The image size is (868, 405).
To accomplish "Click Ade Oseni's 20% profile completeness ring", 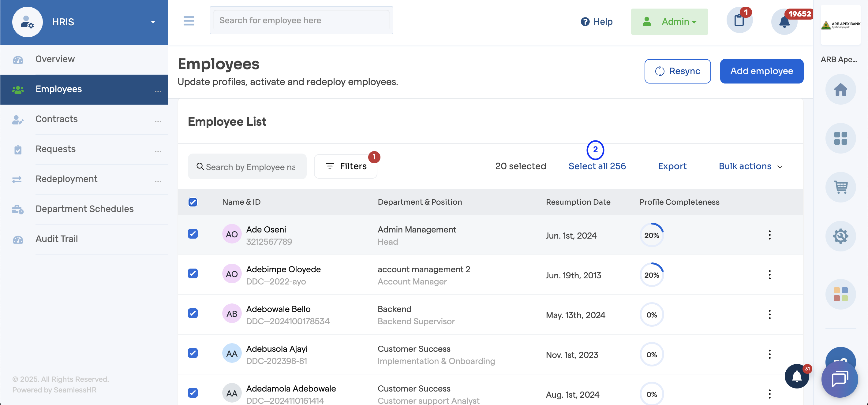I will pyautogui.click(x=651, y=235).
